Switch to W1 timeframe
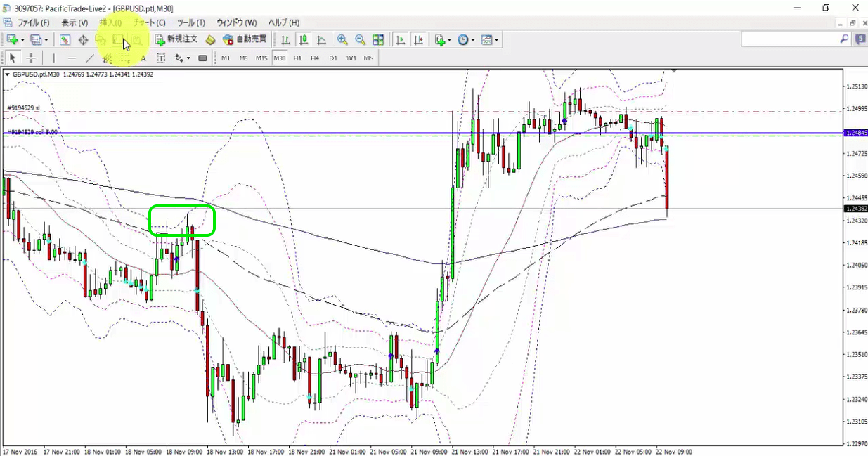Viewport: 868px width, 456px height. pyautogui.click(x=351, y=58)
